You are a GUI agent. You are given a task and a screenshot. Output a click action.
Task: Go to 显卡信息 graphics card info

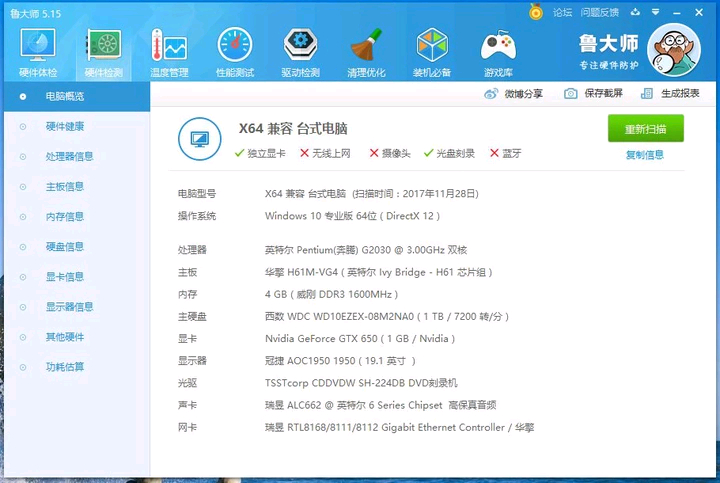pyautogui.click(x=65, y=277)
